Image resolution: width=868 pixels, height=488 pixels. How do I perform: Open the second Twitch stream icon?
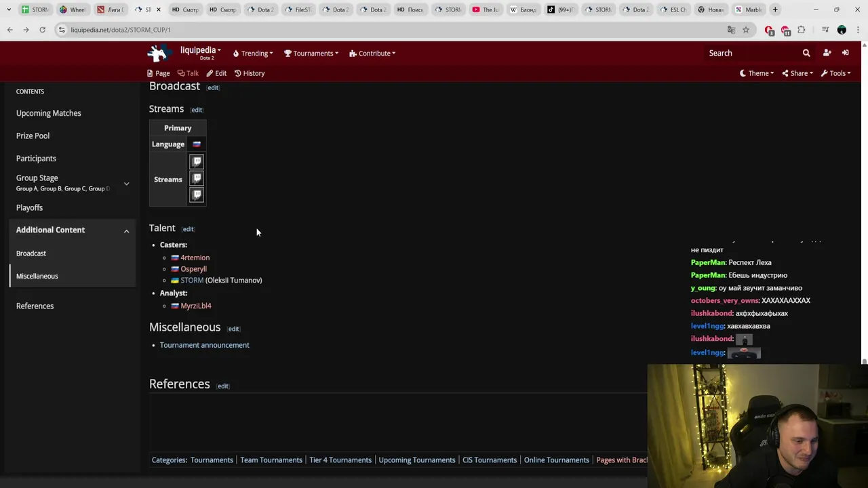point(197,178)
